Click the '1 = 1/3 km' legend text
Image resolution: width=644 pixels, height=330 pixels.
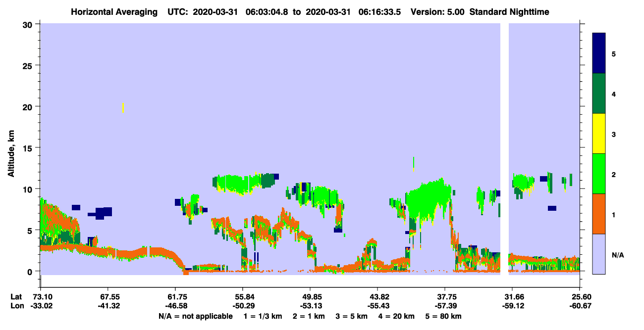click(x=263, y=316)
